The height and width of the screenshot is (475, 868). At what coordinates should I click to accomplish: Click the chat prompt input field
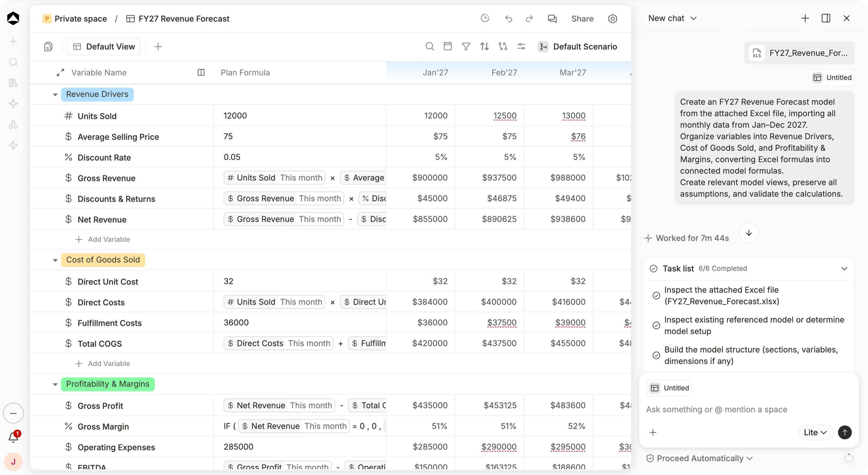click(748, 409)
